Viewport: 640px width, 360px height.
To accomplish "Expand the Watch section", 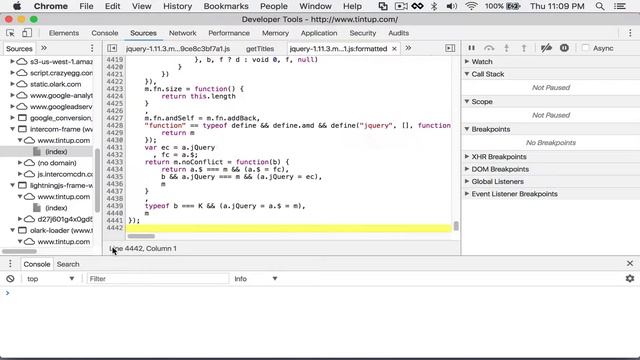I will pyautogui.click(x=467, y=61).
